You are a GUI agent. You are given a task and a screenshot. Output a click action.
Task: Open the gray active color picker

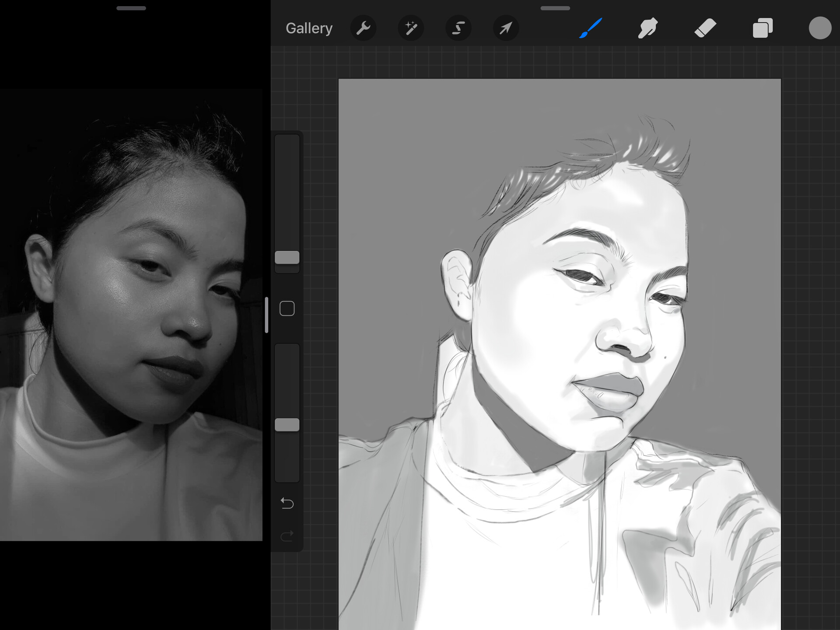(x=820, y=28)
